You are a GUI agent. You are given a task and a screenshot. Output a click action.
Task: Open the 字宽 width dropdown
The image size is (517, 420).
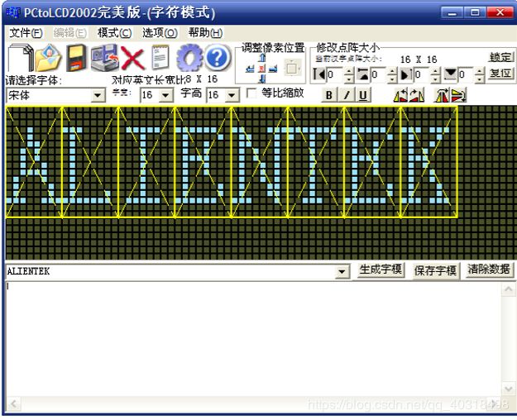166,96
